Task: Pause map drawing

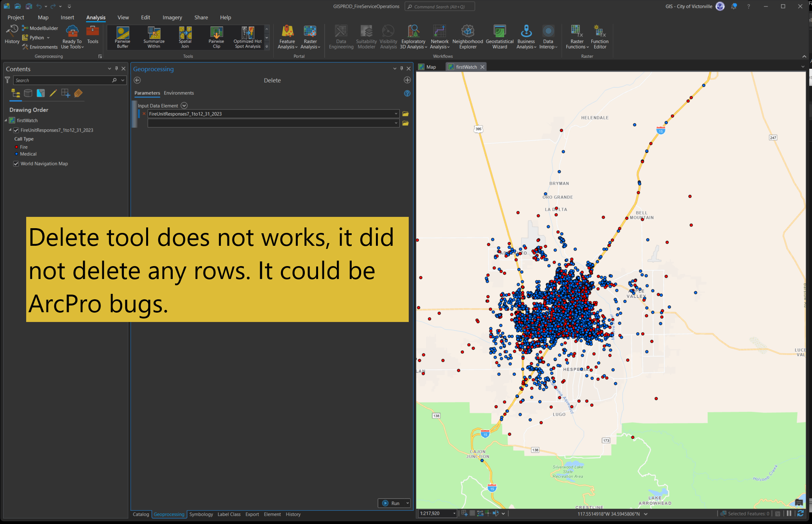Action: point(789,513)
